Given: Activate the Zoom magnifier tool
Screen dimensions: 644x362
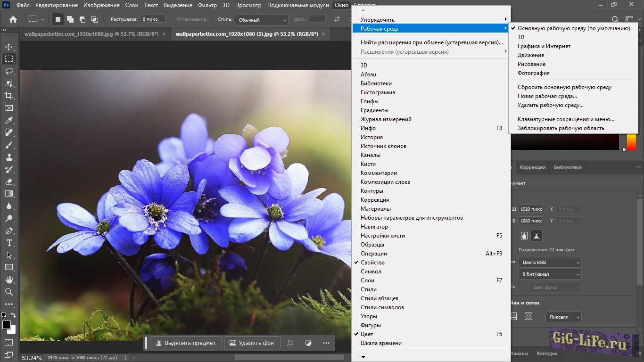Looking at the screenshot, I should click(9, 292).
